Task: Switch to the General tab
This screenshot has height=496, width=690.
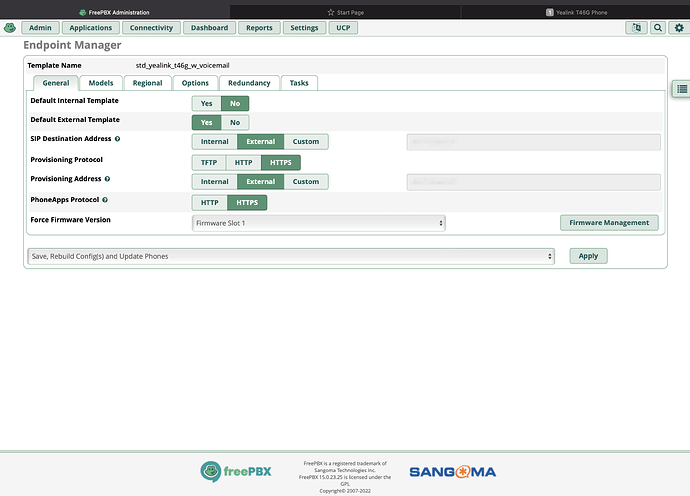Action: (x=56, y=83)
